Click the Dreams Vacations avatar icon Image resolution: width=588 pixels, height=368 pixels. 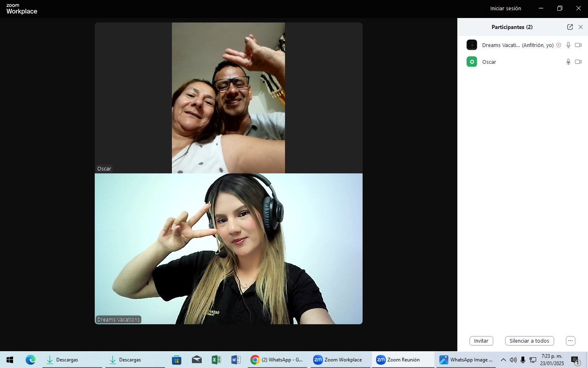tap(472, 45)
